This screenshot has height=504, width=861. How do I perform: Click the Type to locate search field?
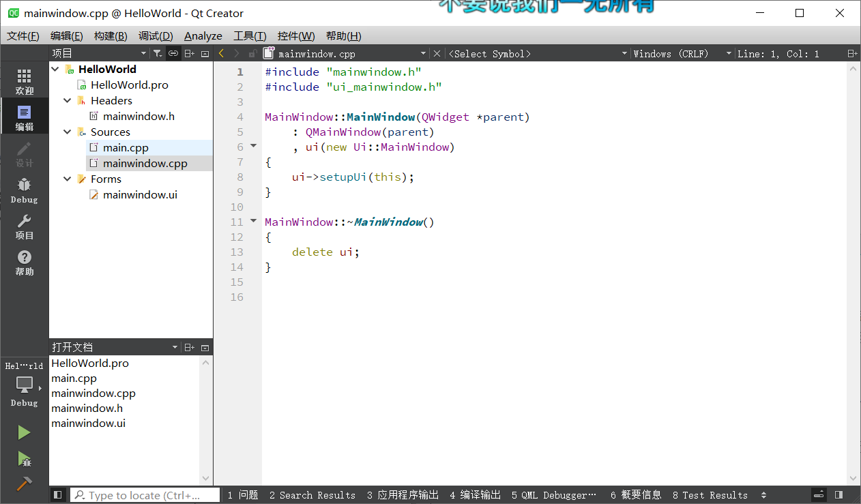pyautogui.click(x=145, y=495)
